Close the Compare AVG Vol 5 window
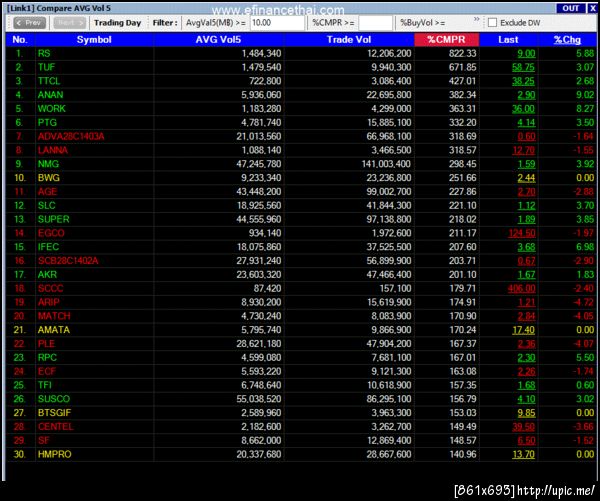This screenshot has width=600, height=501. click(592, 8)
